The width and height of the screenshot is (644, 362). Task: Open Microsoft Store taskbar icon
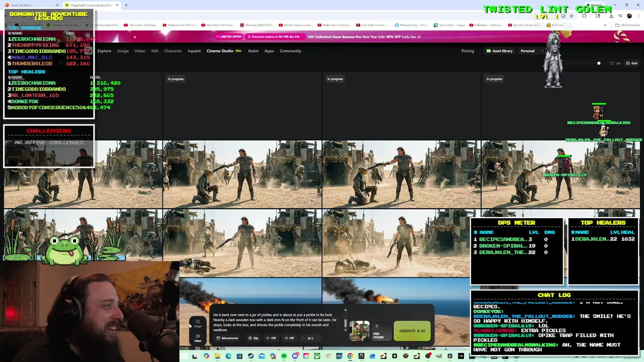(239, 356)
